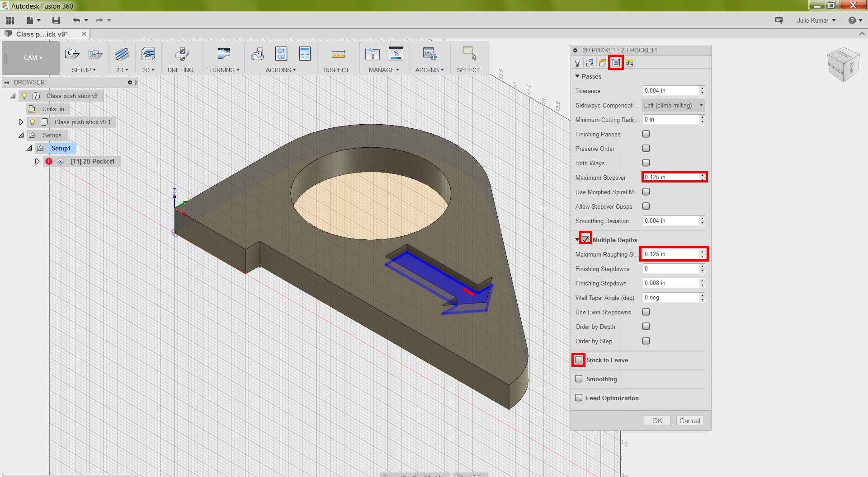
Task: Open the SETUP menu
Action: coord(84,70)
